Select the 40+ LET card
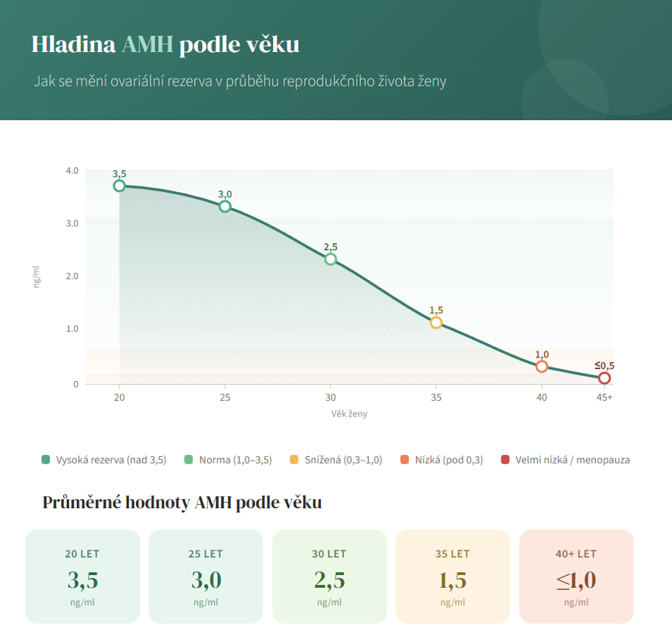This screenshot has height=644, width=672. coord(576,576)
